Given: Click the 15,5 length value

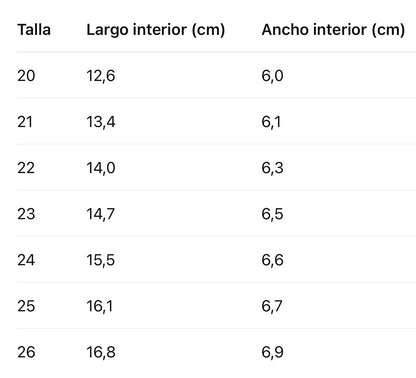Looking at the screenshot, I should coord(100,260).
